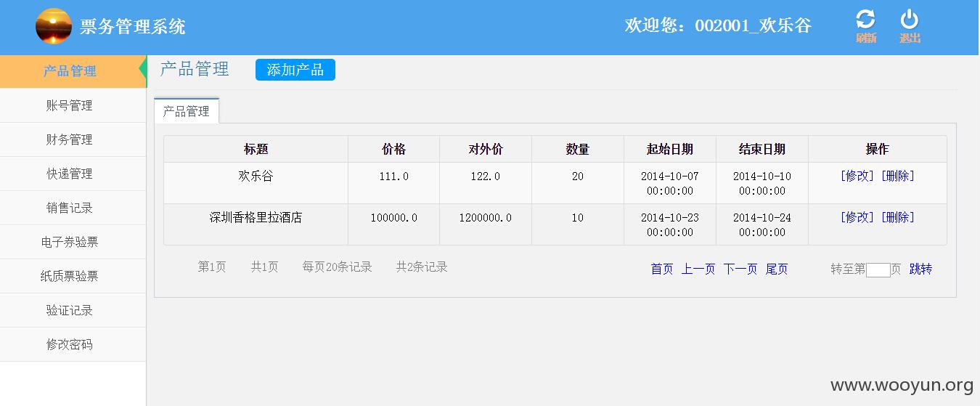Click 修改 for the 欢乐谷 row
980x406 pixels.
[857, 176]
